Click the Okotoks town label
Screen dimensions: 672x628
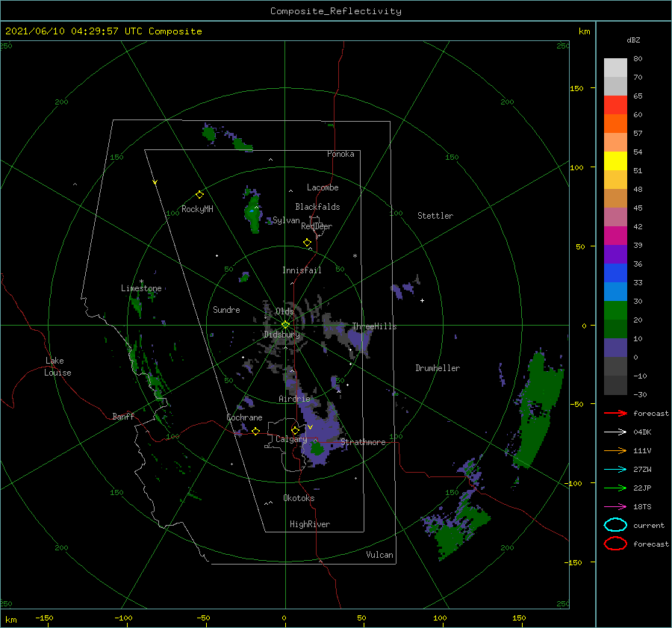(x=299, y=498)
